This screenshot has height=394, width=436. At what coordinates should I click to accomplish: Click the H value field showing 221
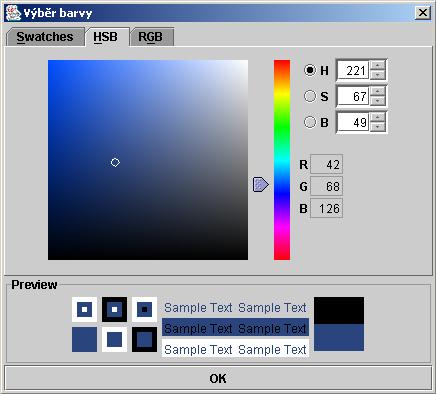pyautogui.click(x=353, y=70)
